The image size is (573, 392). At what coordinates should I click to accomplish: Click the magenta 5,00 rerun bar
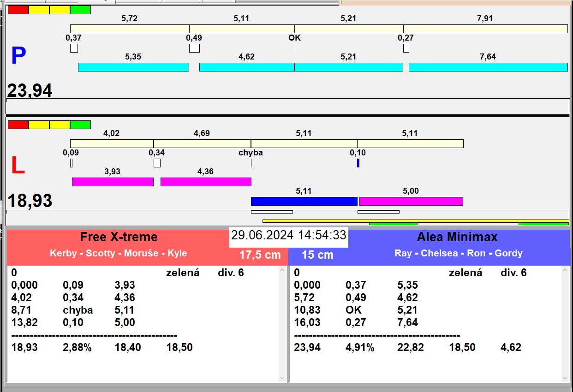(x=411, y=201)
